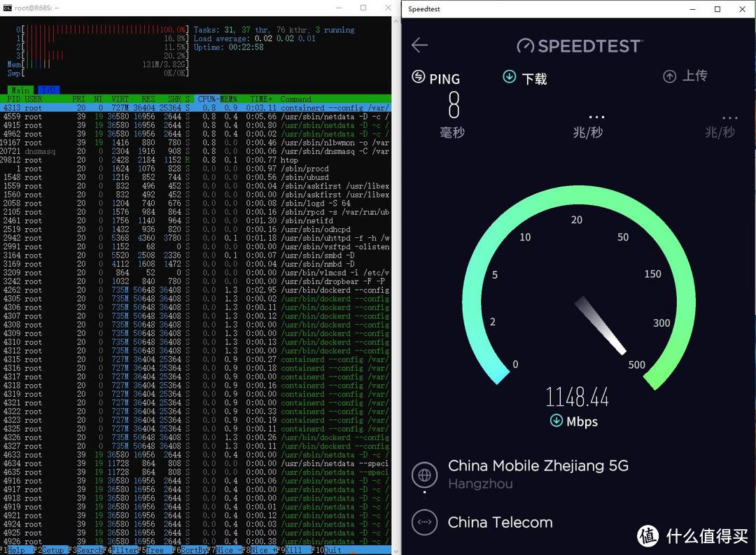Select the /usr/bin/vlmcsd process row
This screenshot has height=555, width=756.
(x=195, y=273)
